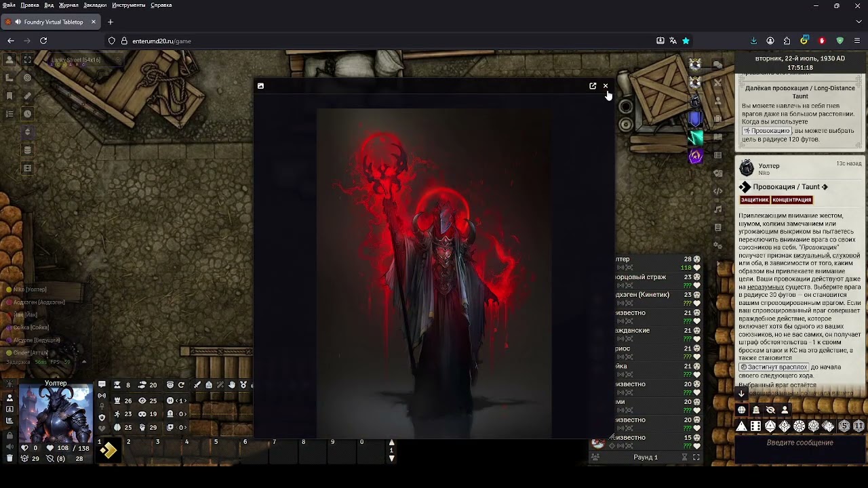
Task: Open the Journal sidebar tab
Action: 718,137
